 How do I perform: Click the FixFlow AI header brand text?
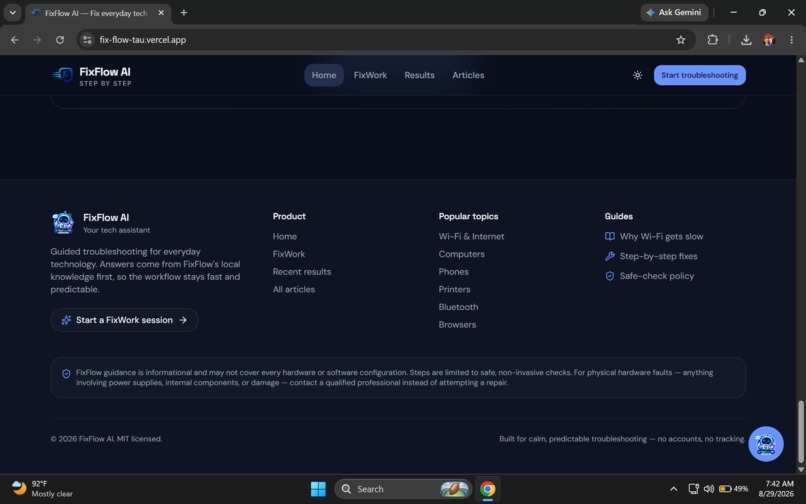coord(105,72)
